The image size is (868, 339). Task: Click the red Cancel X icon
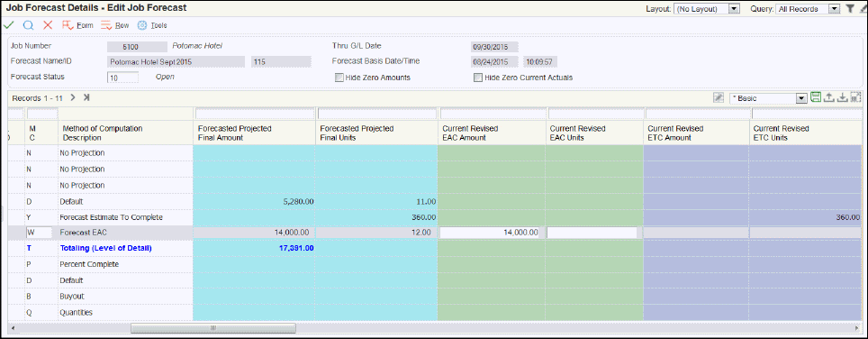point(48,25)
